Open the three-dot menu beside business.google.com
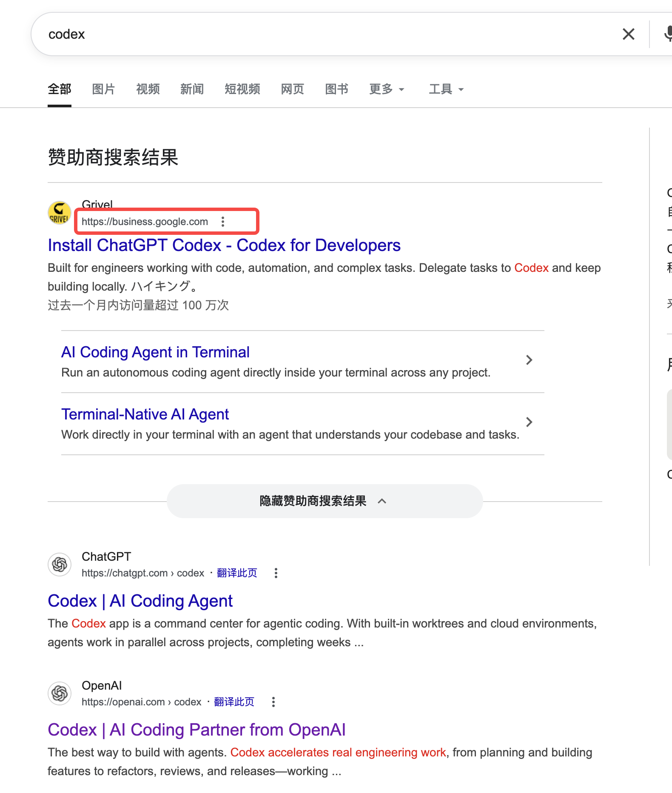672x793 pixels. (223, 221)
